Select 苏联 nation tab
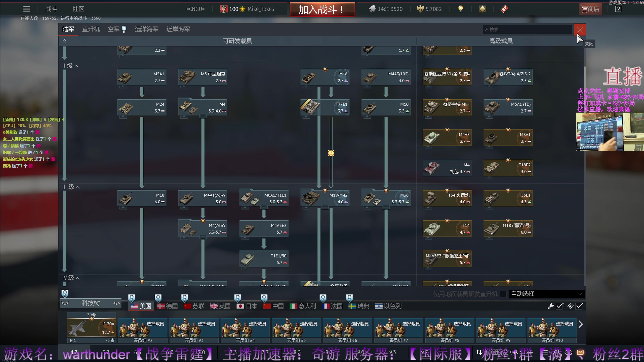Viewport: 644px width, 362px height. [x=194, y=306]
